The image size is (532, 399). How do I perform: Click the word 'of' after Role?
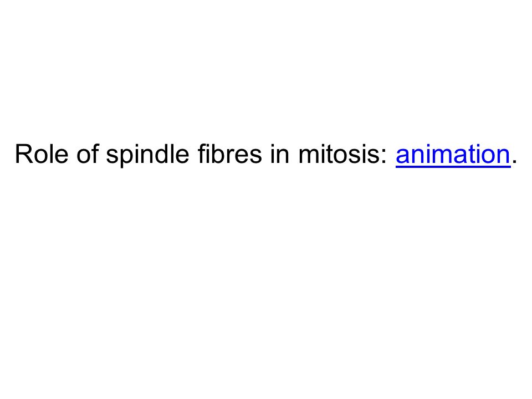point(88,154)
